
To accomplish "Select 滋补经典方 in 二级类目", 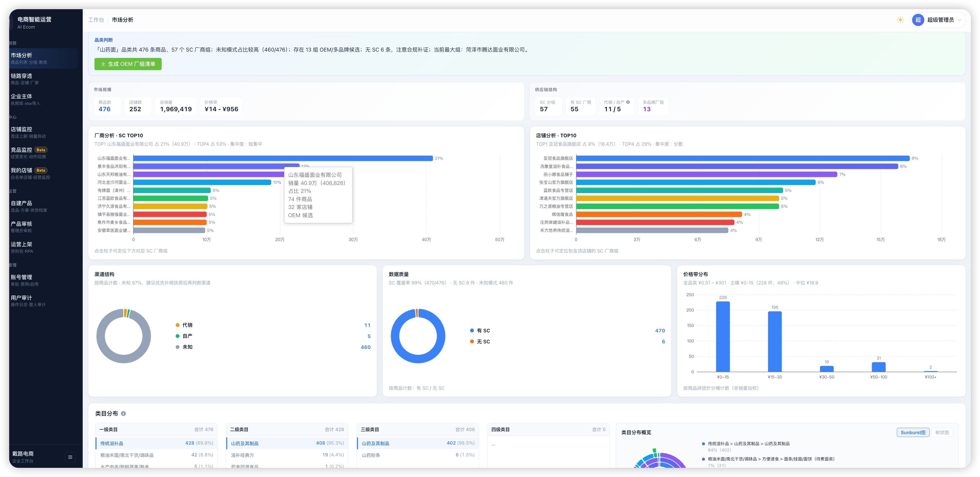I will [x=287, y=455].
